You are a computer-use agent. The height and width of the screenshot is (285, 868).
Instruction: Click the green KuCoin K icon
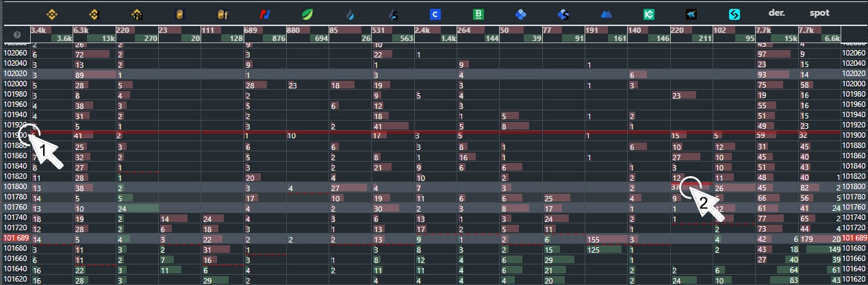coord(649,14)
